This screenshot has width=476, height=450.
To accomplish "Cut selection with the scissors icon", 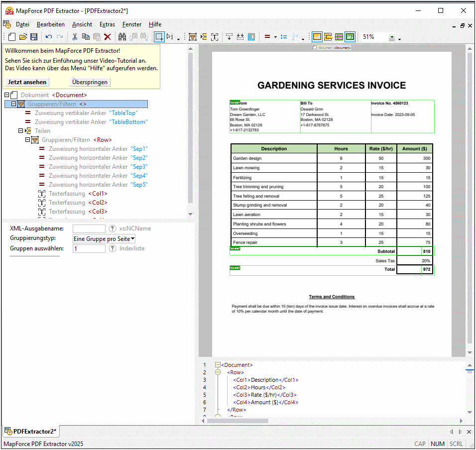I will (75, 37).
